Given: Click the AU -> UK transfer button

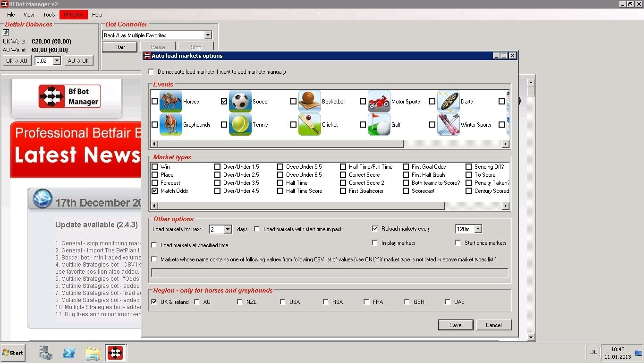Looking at the screenshot, I should (78, 61).
